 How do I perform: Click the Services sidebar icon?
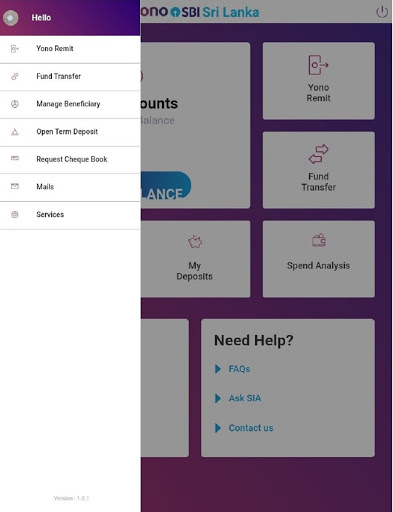(x=15, y=214)
